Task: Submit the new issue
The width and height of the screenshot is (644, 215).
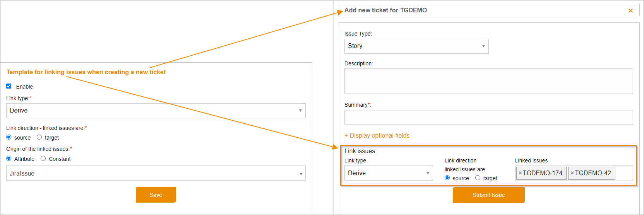Action: coord(489,195)
